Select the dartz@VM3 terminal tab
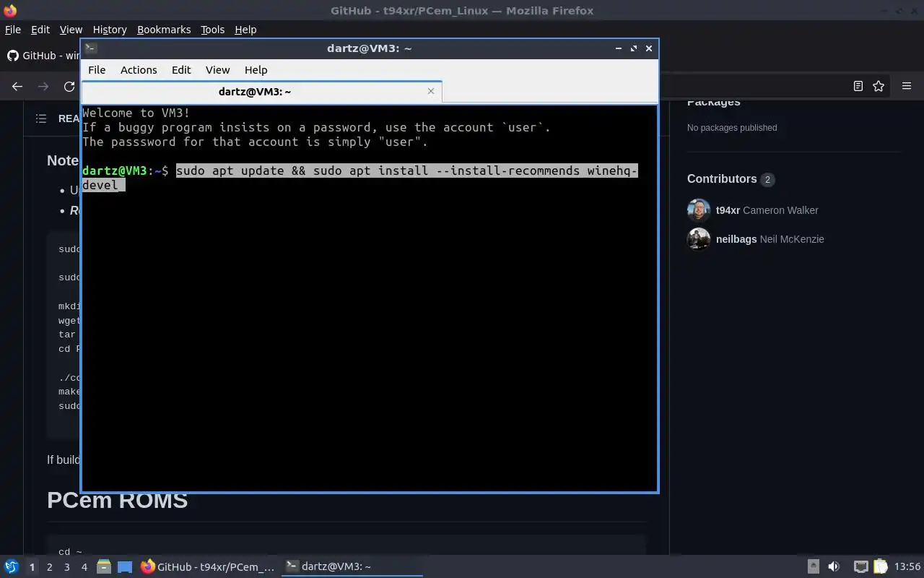 [261, 91]
